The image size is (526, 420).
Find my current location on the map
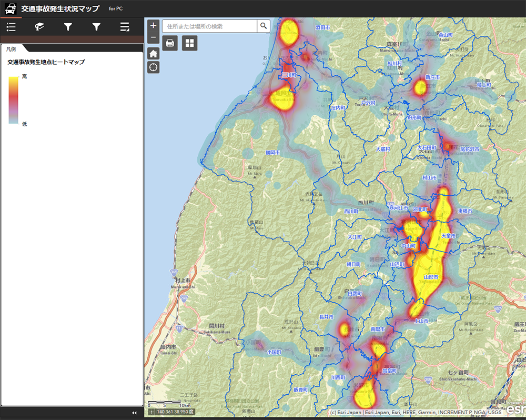point(153,67)
